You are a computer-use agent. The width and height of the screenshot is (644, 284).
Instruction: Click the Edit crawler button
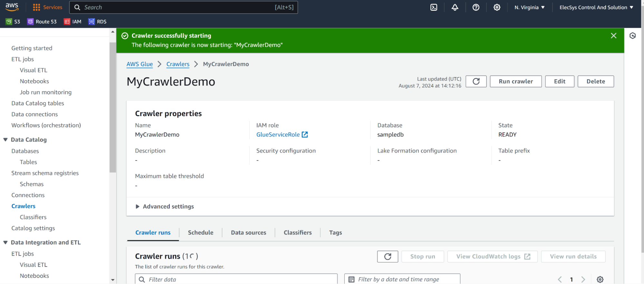(560, 82)
